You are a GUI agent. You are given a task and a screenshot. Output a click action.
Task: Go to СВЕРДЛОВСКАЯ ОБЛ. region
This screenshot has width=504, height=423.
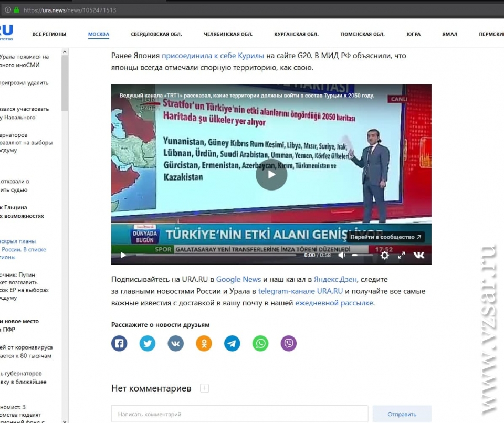156,34
